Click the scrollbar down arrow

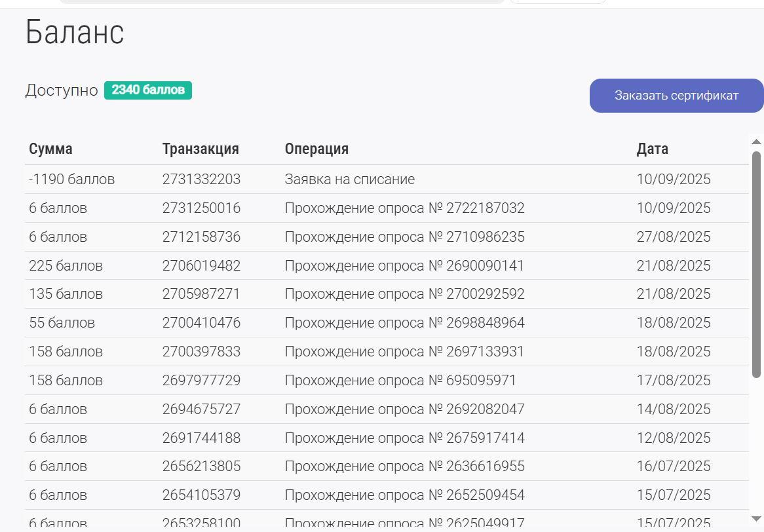click(x=756, y=518)
